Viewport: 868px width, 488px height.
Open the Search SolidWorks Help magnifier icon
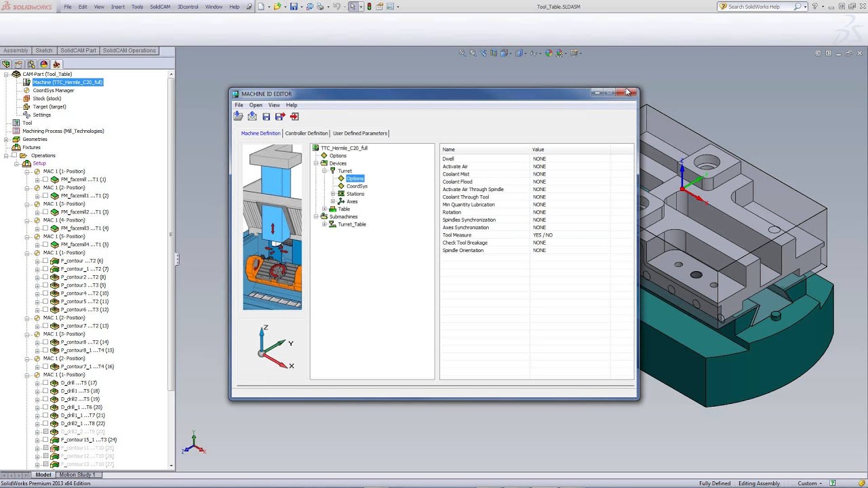(x=797, y=7)
